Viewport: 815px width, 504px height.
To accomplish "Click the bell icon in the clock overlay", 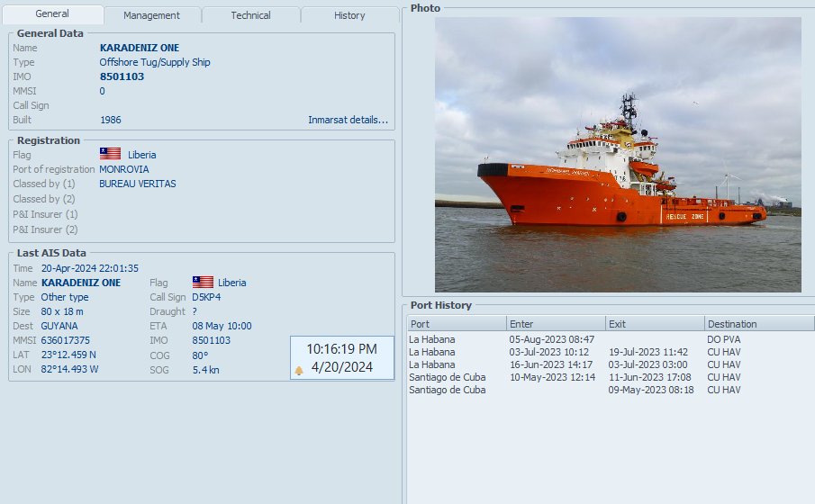I will click(x=299, y=371).
